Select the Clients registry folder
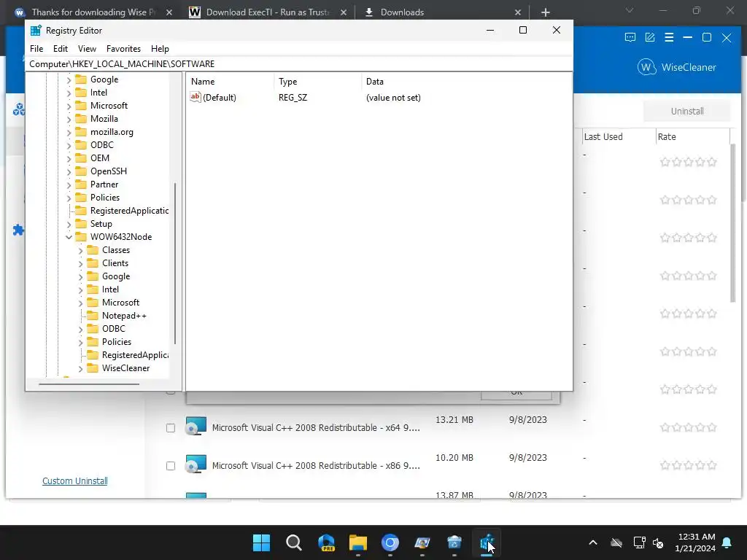Screen dimensions: 747x560 pos(115,263)
